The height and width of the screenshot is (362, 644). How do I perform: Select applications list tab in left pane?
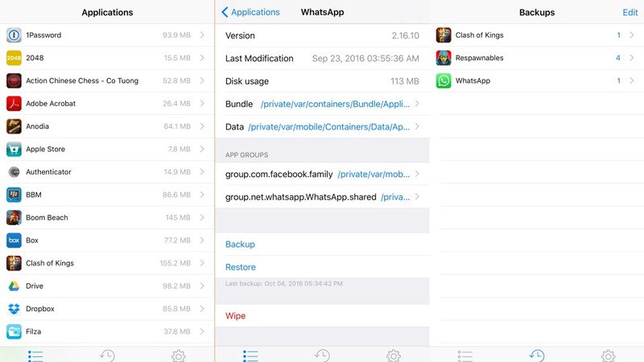click(35, 356)
